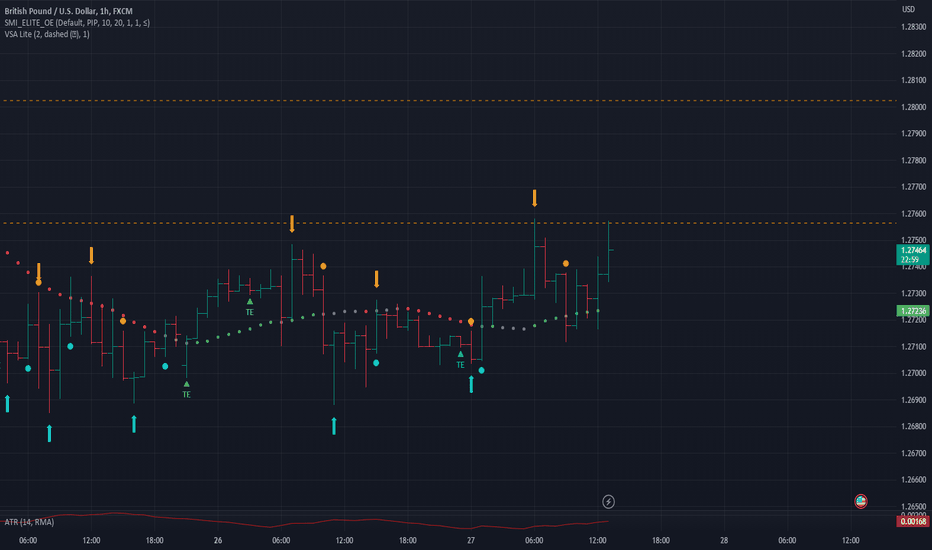
Task: Open the SMI_ELITE_OE indicator legend
Action: coord(77,23)
